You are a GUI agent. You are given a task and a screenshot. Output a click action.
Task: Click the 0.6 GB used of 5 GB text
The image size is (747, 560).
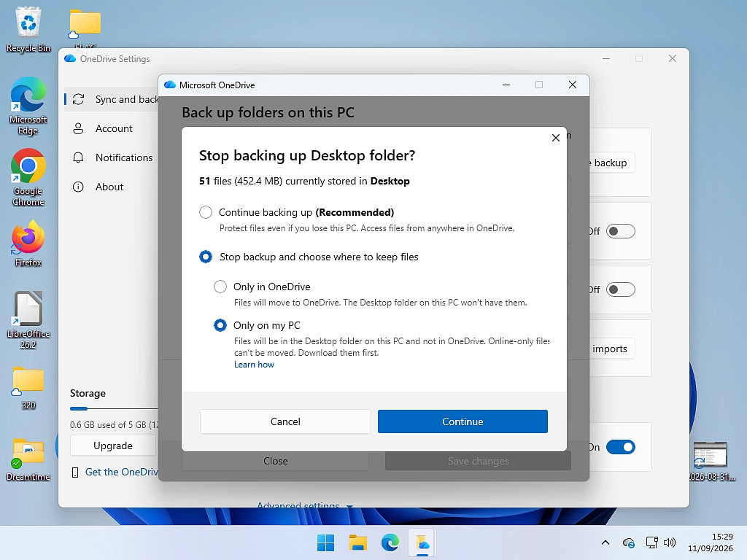(114, 425)
